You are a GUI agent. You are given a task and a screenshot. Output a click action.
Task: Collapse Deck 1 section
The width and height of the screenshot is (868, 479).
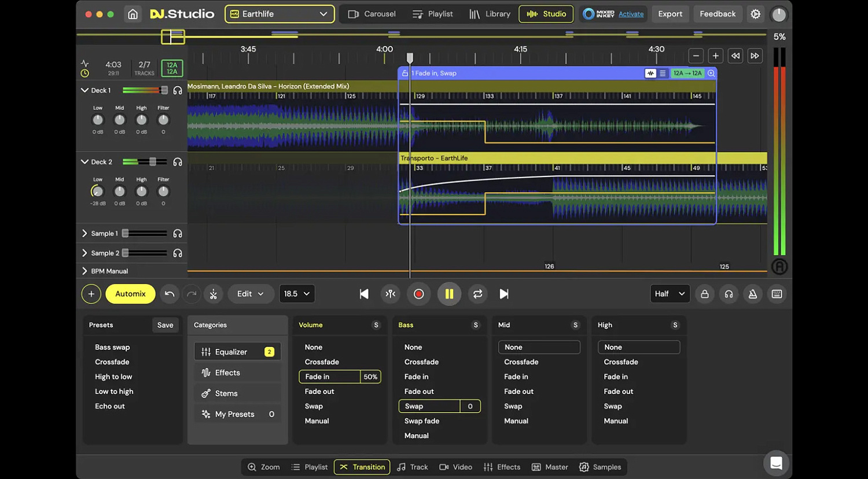[84, 90]
